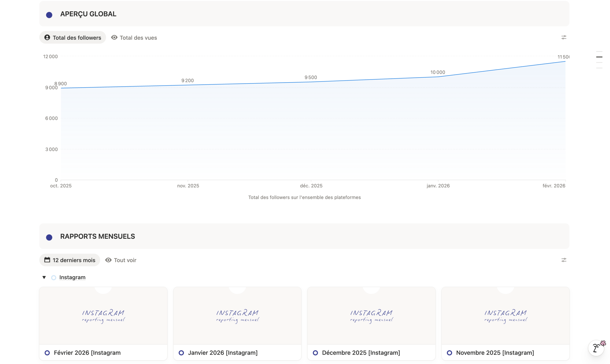Click status circle on Février 2026 card
The image size is (610, 364).
click(x=47, y=353)
